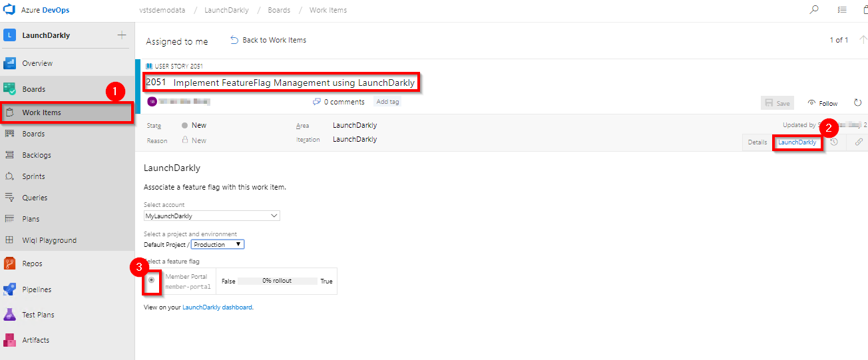This screenshot has height=360, width=868.
Task: Switch to the Details tab
Action: (758, 142)
